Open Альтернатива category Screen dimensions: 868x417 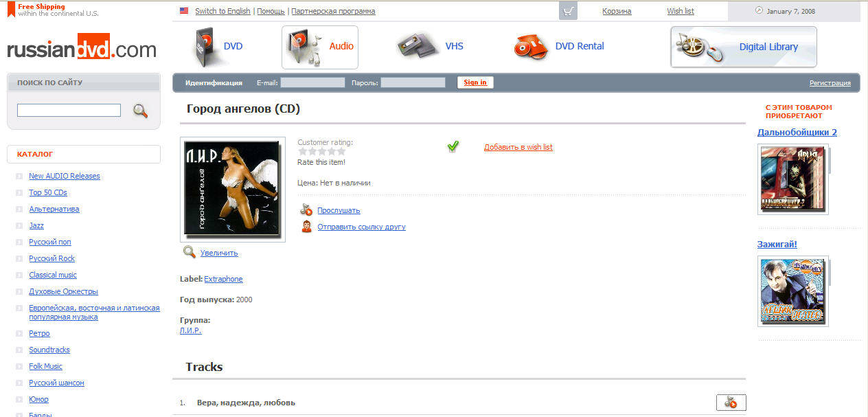[54, 209]
